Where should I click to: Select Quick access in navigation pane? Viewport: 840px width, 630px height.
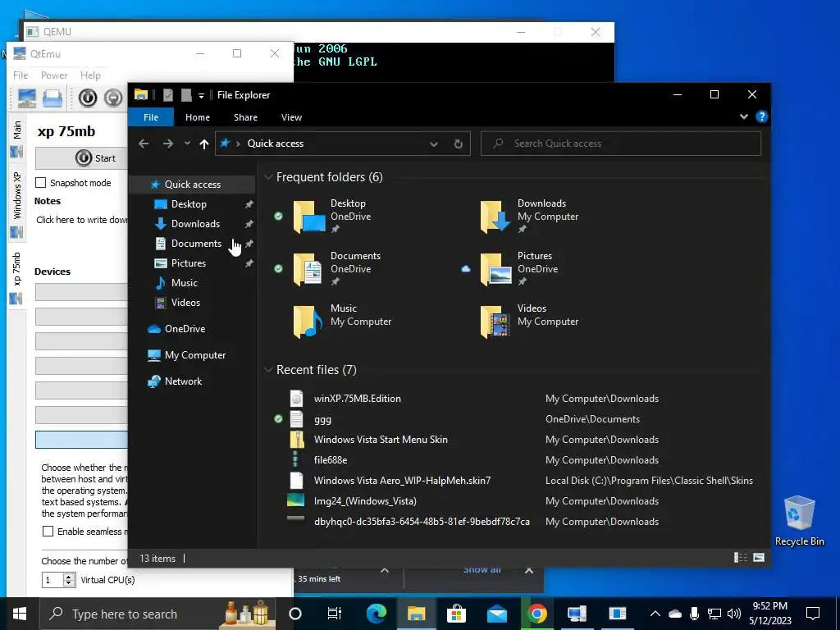coord(192,185)
